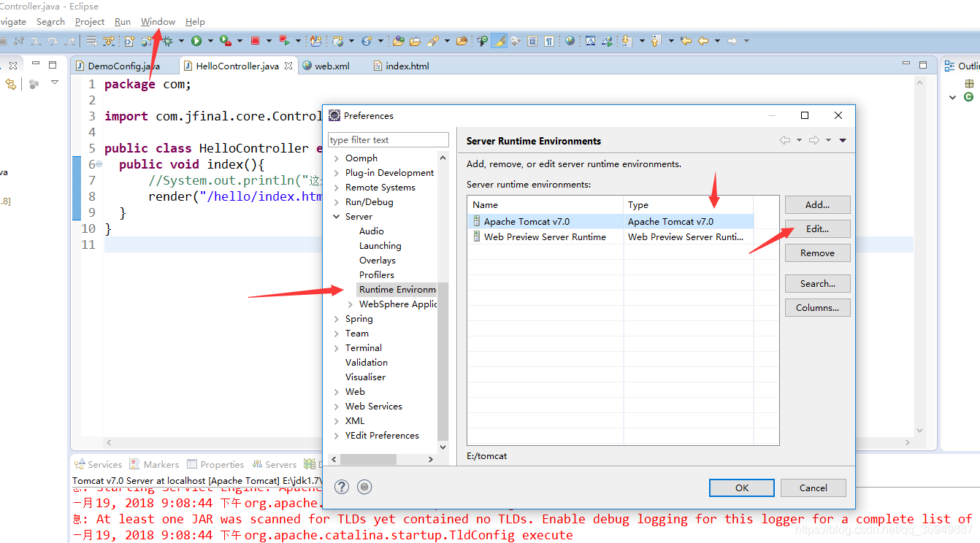Select Runtime Environments tree item
Image resolution: width=980 pixels, height=543 pixels.
(397, 290)
